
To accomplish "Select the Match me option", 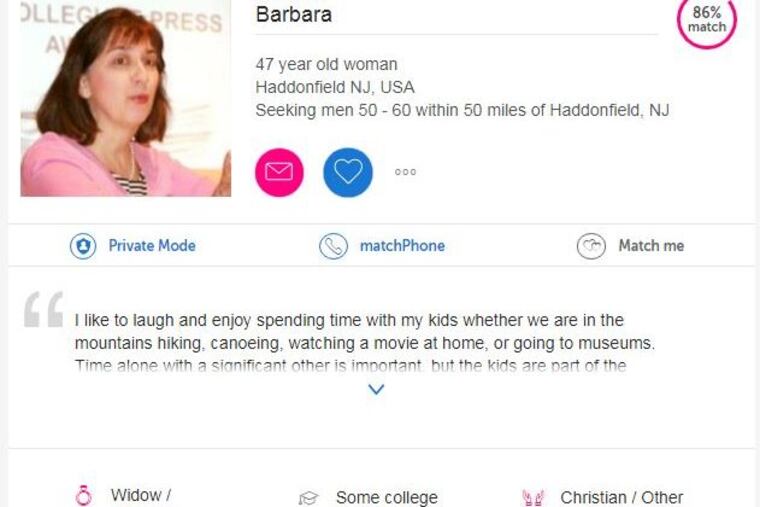I will click(651, 246).
